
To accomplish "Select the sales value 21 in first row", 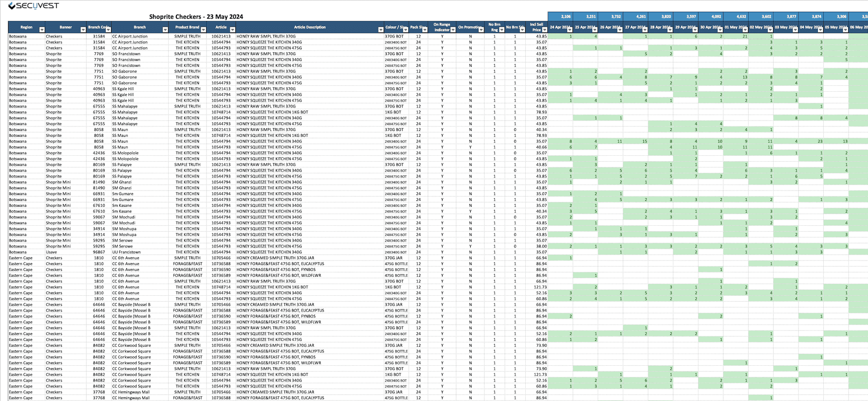I will tap(745, 37).
